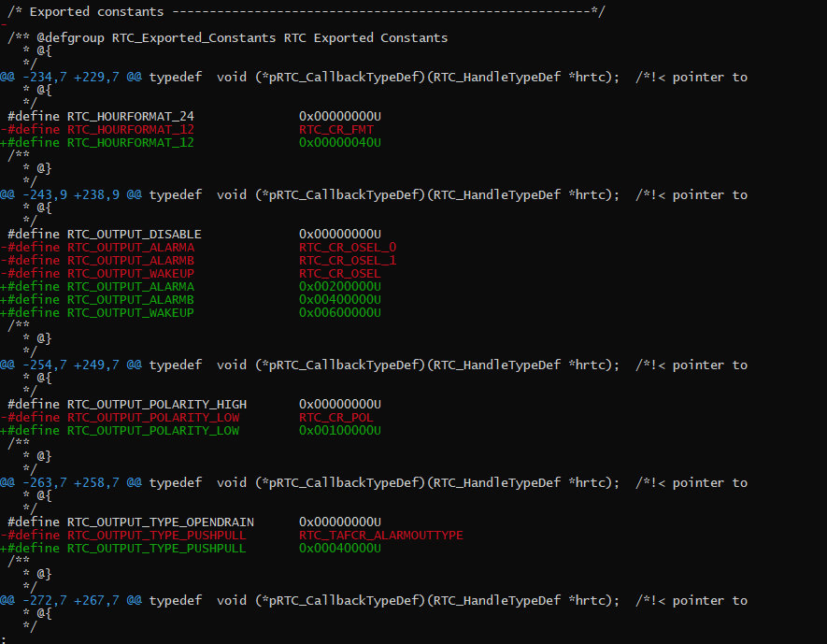The height and width of the screenshot is (644, 827).
Task: Click the removed value RTC_CR_OSEL_0
Action: point(348,247)
